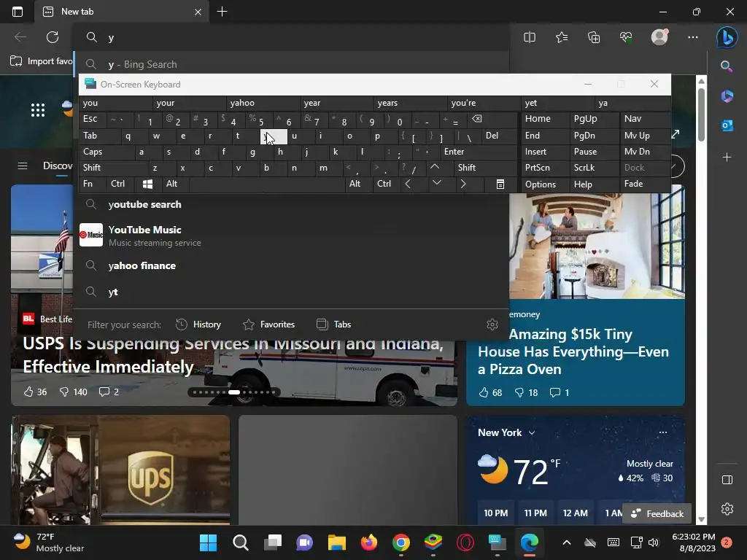Open Browser essentials heart icon
This screenshot has width=747, height=560.
point(626,37)
